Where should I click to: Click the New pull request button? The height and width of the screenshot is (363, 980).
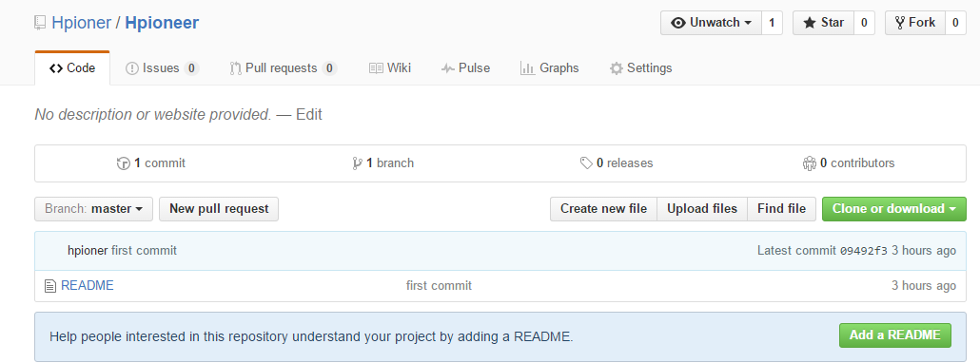click(219, 209)
